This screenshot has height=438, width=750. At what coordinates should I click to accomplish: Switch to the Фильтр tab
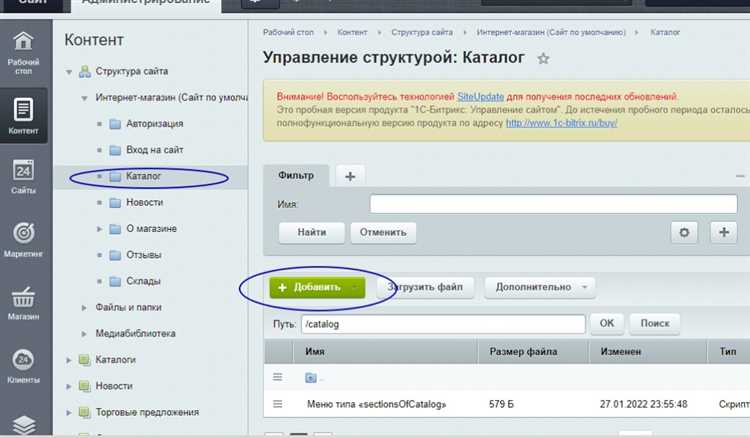click(x=296, y=175)
